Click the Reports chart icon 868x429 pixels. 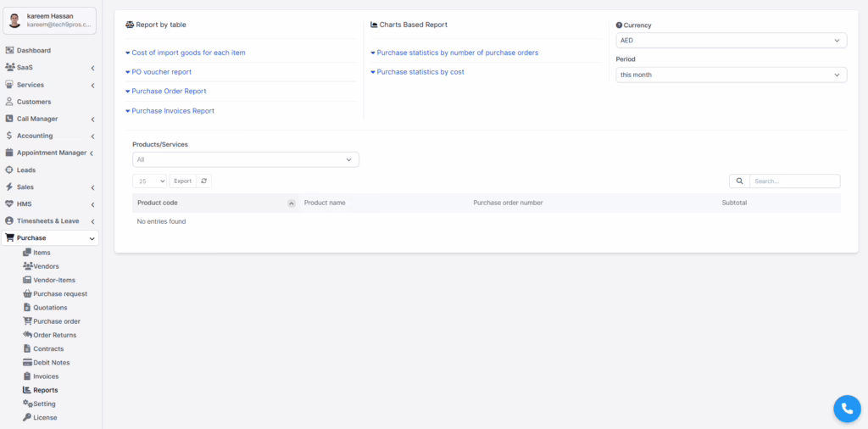[x=27, y=390]
